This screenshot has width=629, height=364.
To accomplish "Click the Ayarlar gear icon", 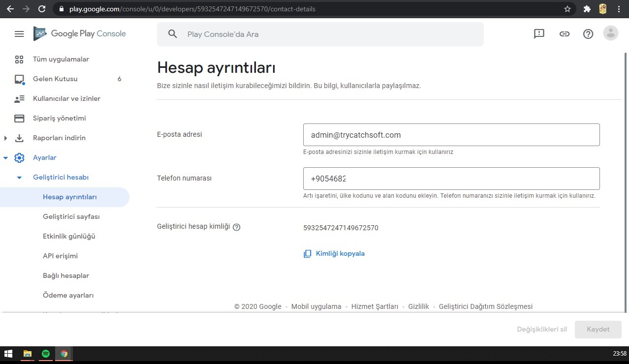I will 19,158.
